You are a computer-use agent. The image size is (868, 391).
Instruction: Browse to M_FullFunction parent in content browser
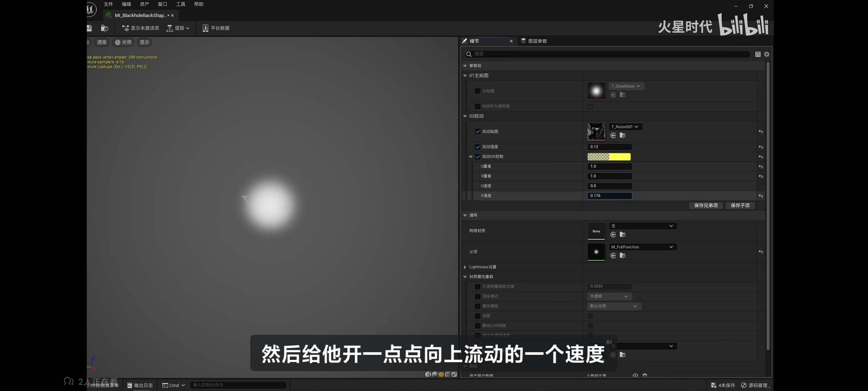tap(622, 256)
